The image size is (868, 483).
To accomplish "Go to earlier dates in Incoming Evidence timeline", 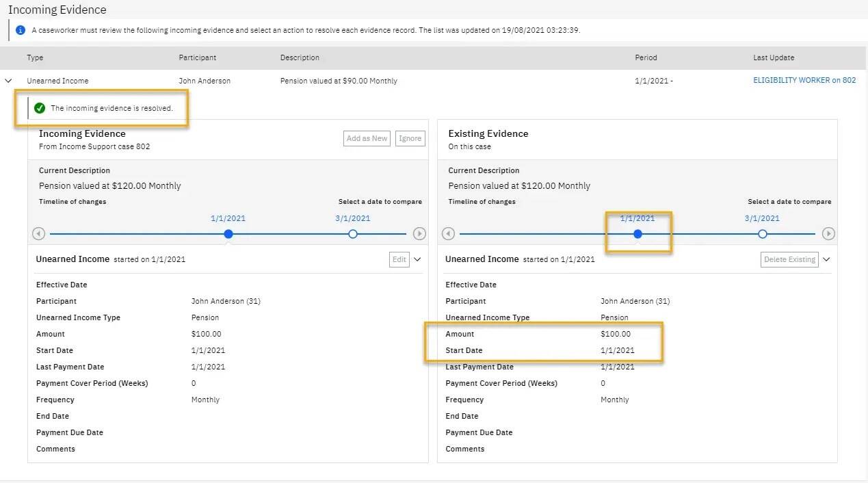I will [x=39, y=234].
